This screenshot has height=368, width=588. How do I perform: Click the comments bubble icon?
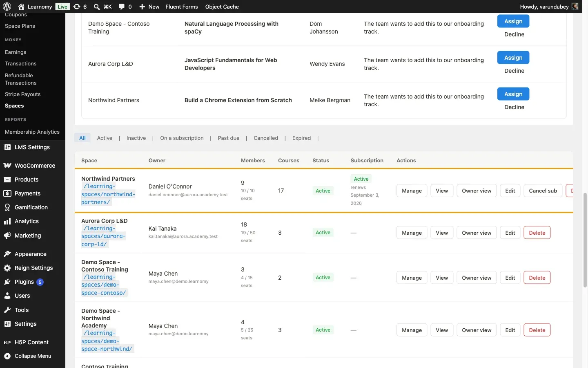[x=122, y=7]
